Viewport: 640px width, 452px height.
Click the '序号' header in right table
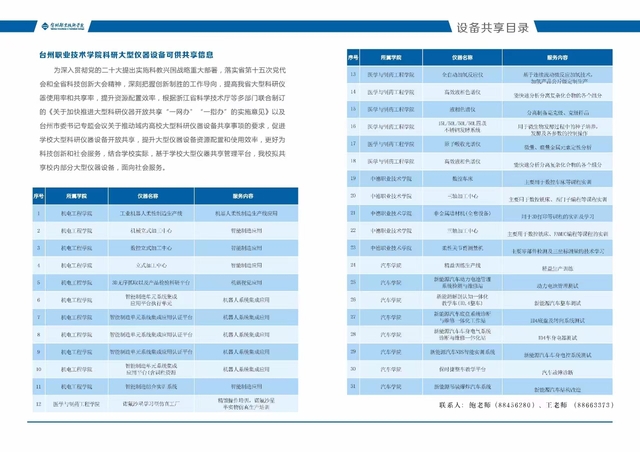353,58
